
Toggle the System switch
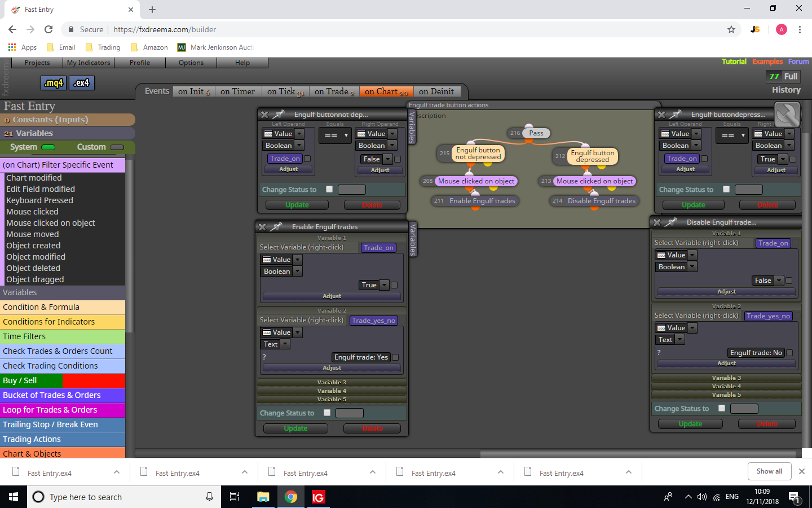(x=48, y=147)
